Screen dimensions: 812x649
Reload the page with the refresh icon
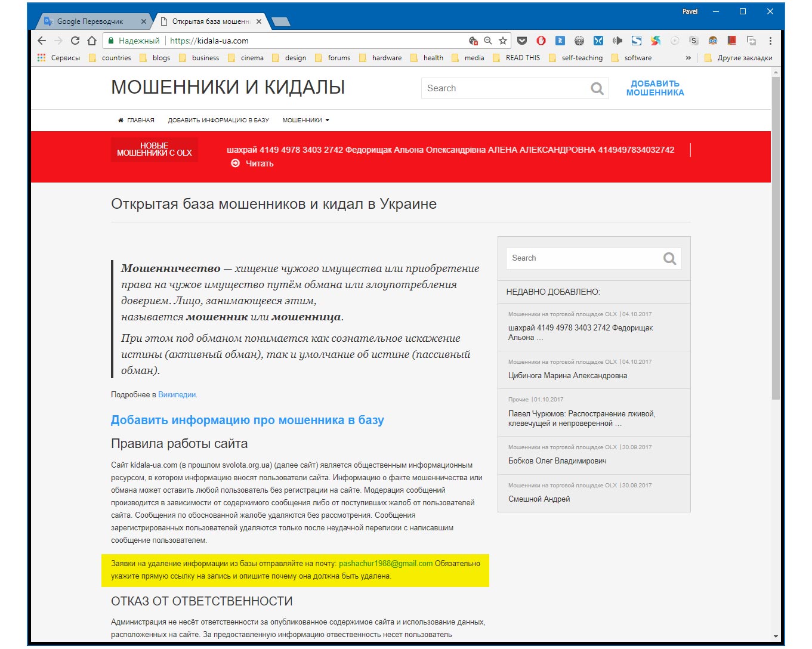point(75,41)
